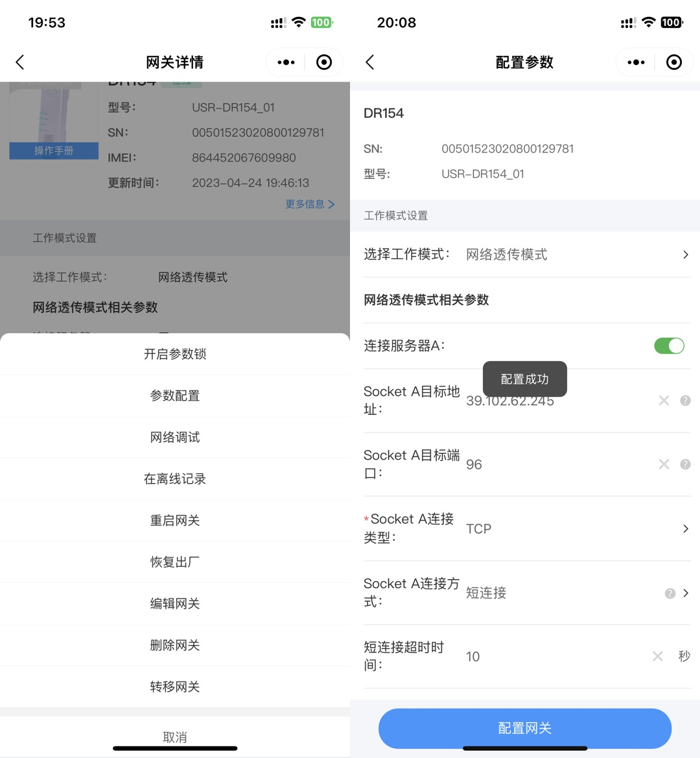Show help for Socket A连接方式
Viewport: 700px width, 758px height.
[670, 593]
